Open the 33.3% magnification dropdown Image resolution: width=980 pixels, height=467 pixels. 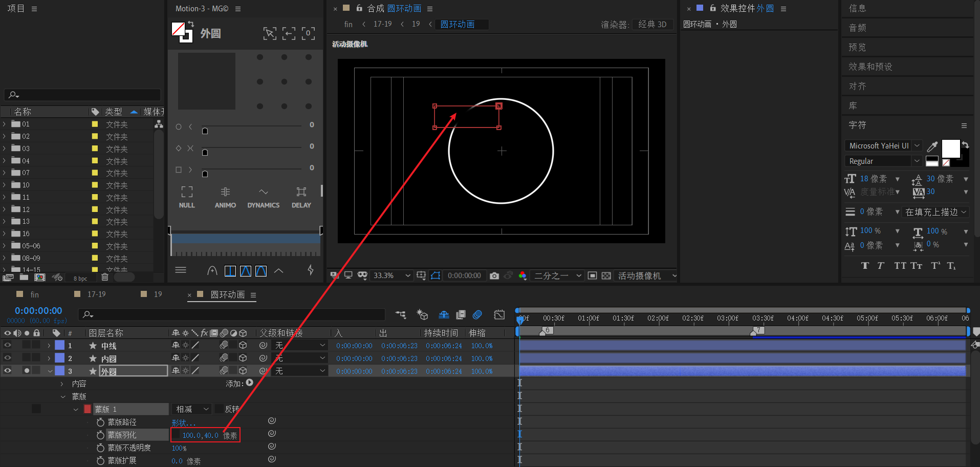[x=392, y=275]
